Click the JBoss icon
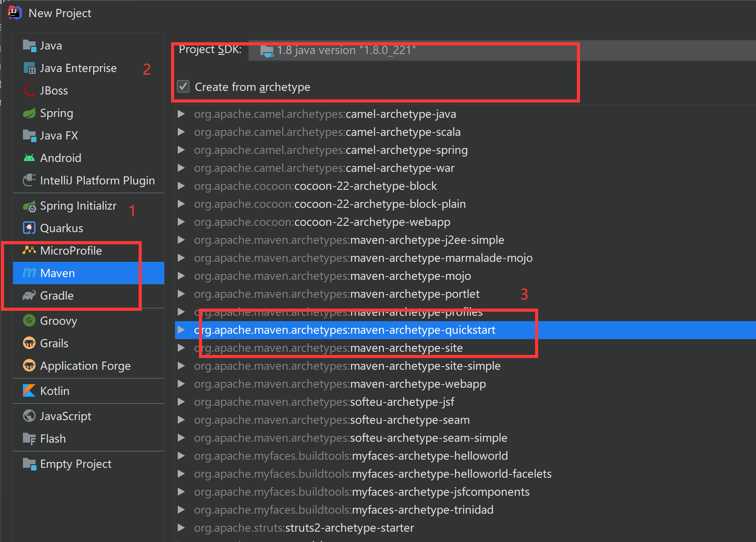The height and width of the screenshot is (542, 756). click(x=29, y=90)
